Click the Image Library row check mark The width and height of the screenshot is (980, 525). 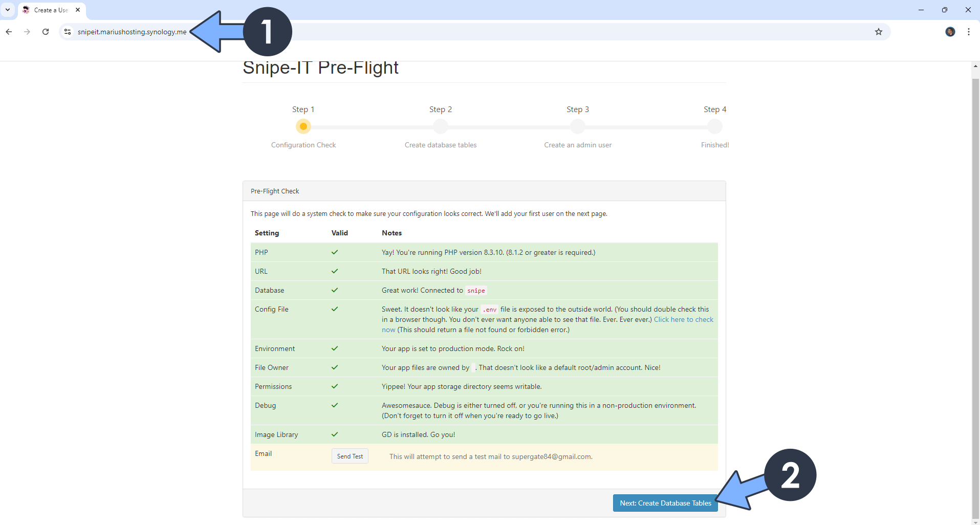click(x=335, y=434)
